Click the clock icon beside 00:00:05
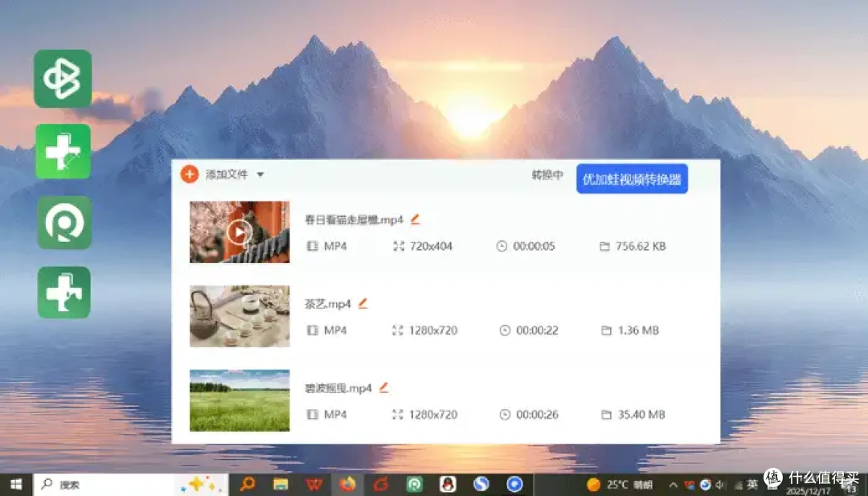868x496 pixels. click(x=502, y=246)
